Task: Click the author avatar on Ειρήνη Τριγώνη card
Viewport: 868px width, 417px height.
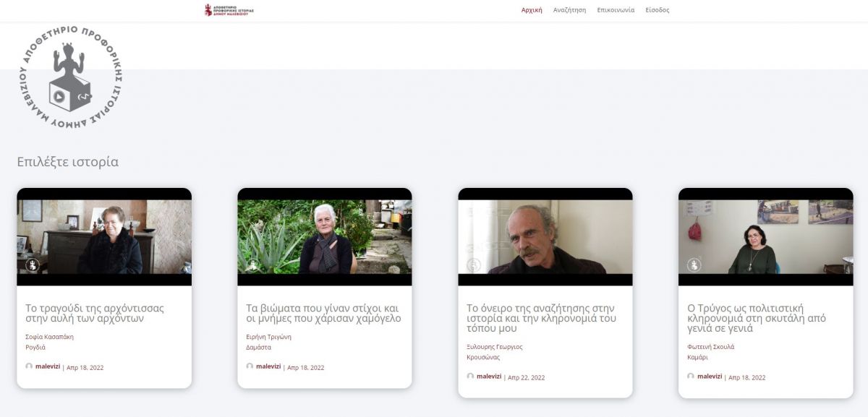Action: click(250, 366)
